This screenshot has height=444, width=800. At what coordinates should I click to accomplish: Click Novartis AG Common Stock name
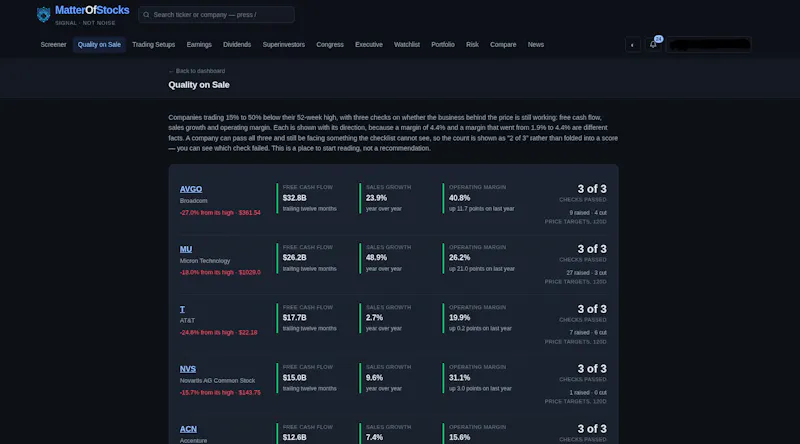(217, 381)
